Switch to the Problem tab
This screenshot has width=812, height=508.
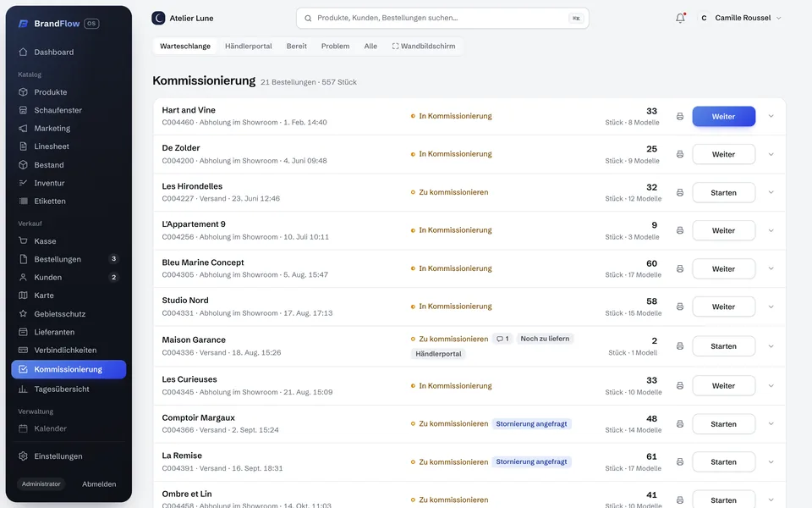335,46
